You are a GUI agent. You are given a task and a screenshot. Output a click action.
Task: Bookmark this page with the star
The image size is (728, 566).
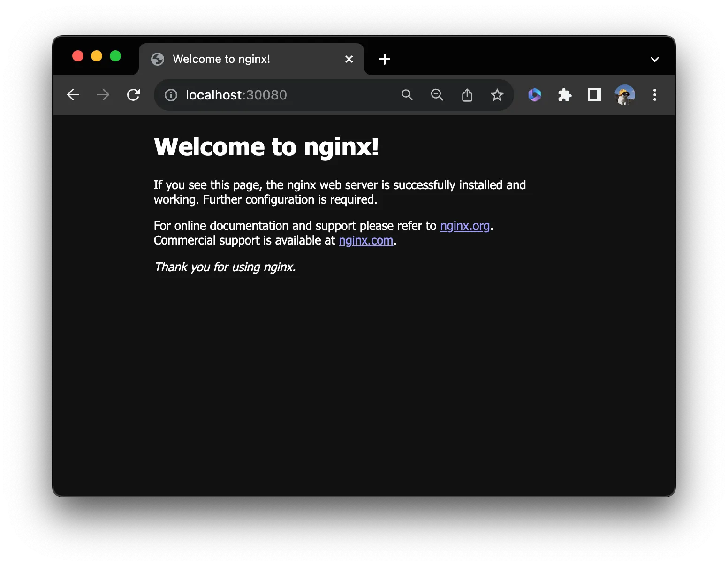(x=497, y=95)
